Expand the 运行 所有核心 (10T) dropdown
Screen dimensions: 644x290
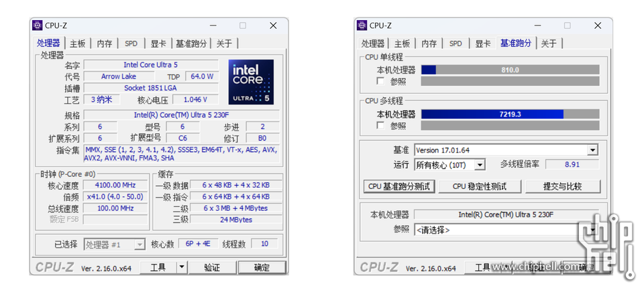click(x=479, y=165)
